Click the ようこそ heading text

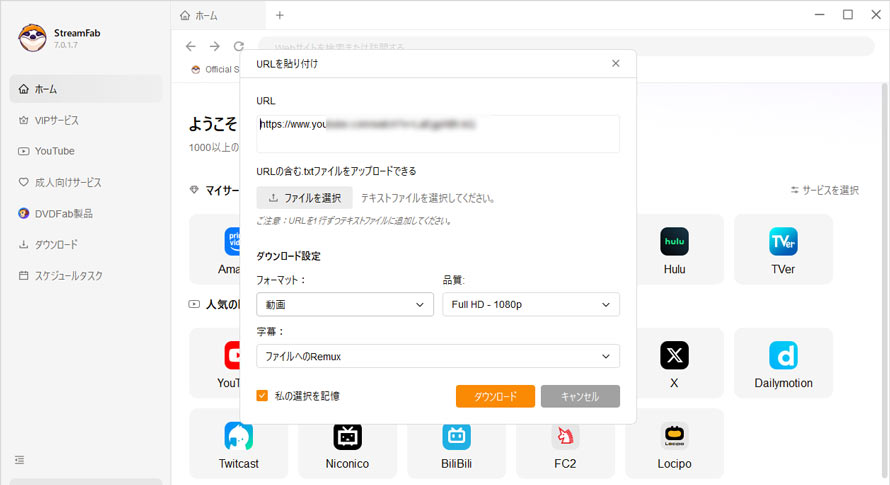pos(213,124)
